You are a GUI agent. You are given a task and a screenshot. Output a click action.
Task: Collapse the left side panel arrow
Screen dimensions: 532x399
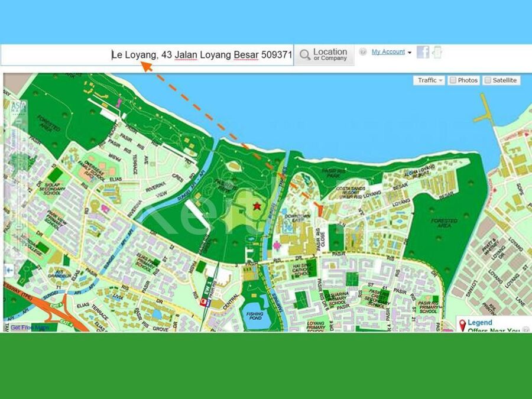tap(9, 270)
